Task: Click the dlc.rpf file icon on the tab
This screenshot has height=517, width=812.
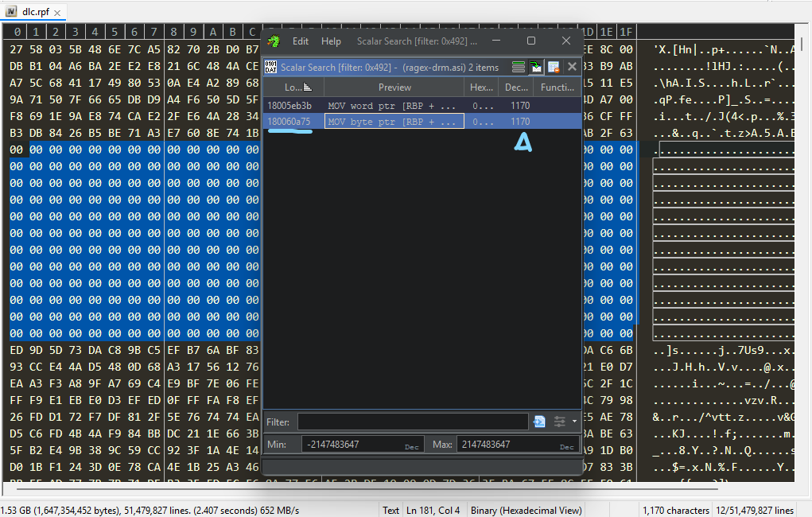Action: [x=11, y=11]
